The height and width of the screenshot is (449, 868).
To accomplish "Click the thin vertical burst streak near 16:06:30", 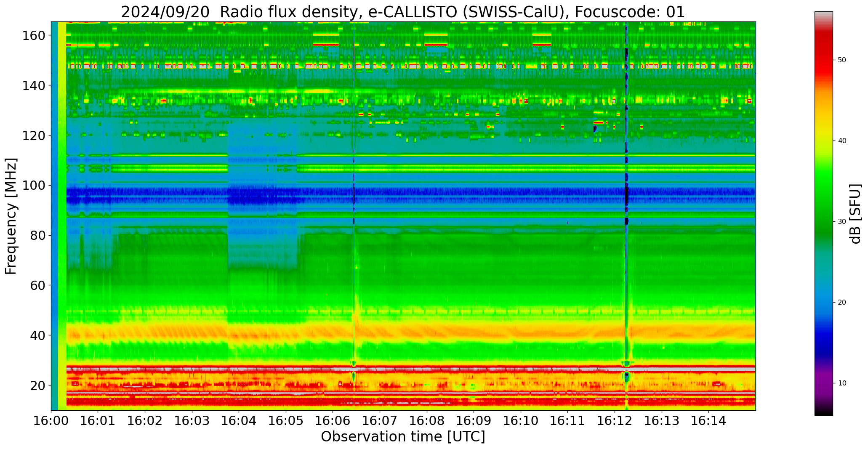I will point(354,216).
